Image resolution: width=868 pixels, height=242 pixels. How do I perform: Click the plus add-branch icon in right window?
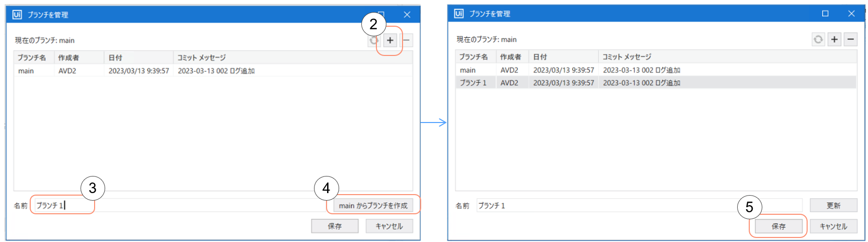pyautogui.click(x=834, y=39)
